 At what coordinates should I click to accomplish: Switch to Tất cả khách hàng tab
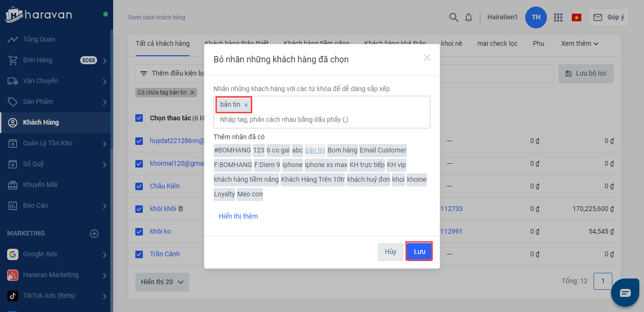coord(163,43)
